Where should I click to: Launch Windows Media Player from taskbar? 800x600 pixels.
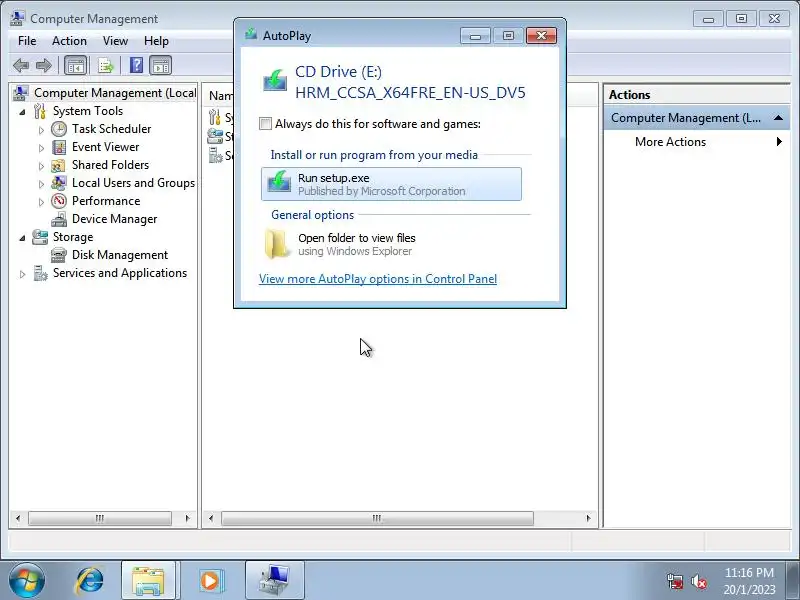click(x=210, y=581)
